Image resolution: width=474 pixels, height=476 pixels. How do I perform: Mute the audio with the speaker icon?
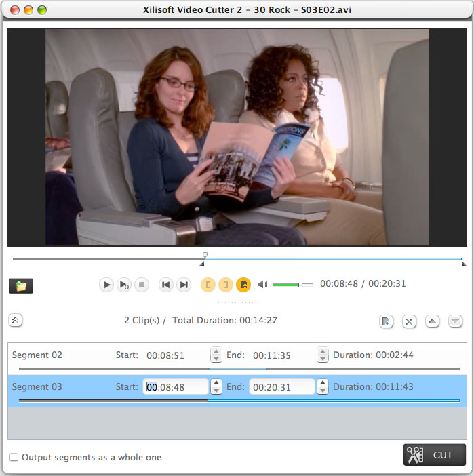(262, 285)
